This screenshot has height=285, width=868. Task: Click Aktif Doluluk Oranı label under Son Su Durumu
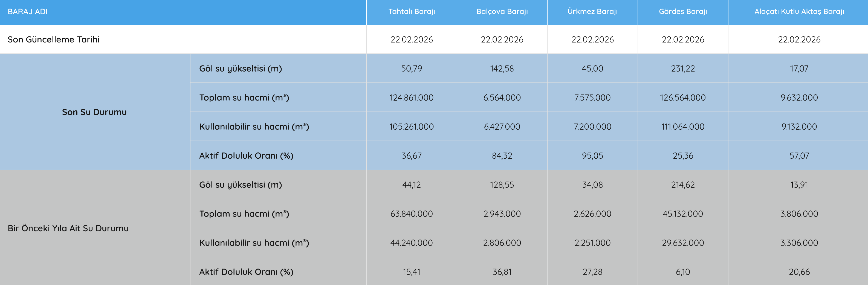point(246,156)
